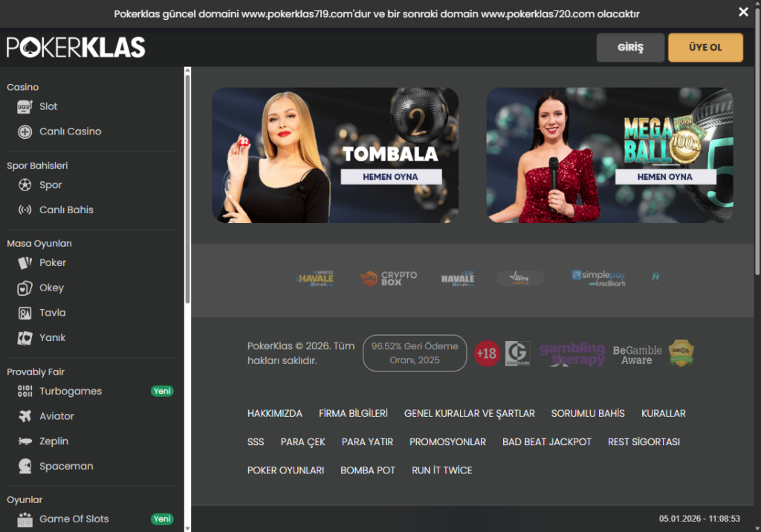Open the GamCare logo link
Screen dimensions: 761x532
[516, 353]
